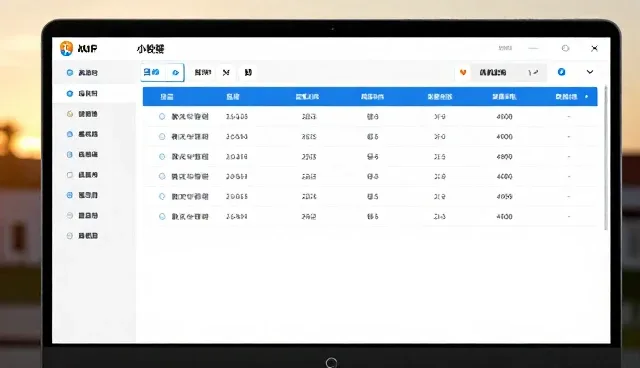This screenshot has height=368, width=640.
Task: Click the orange app logo in title bar
Action: pos(66,49)
